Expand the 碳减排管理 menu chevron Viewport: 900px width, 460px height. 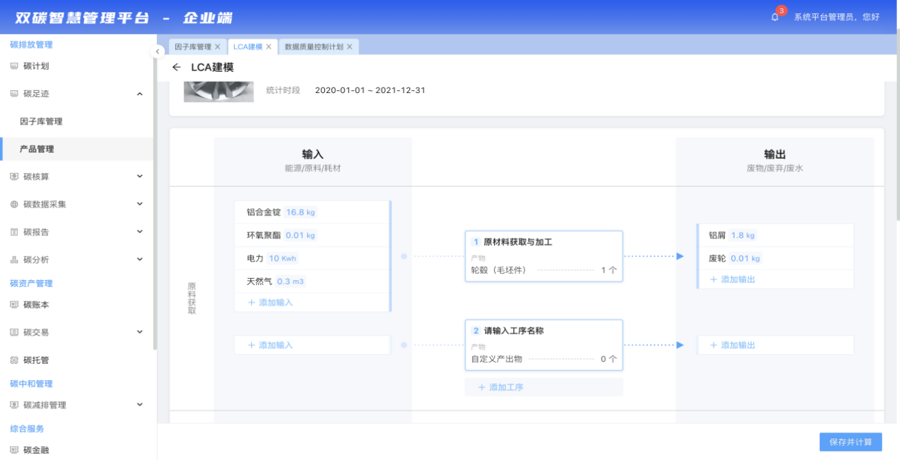point(139,404)
